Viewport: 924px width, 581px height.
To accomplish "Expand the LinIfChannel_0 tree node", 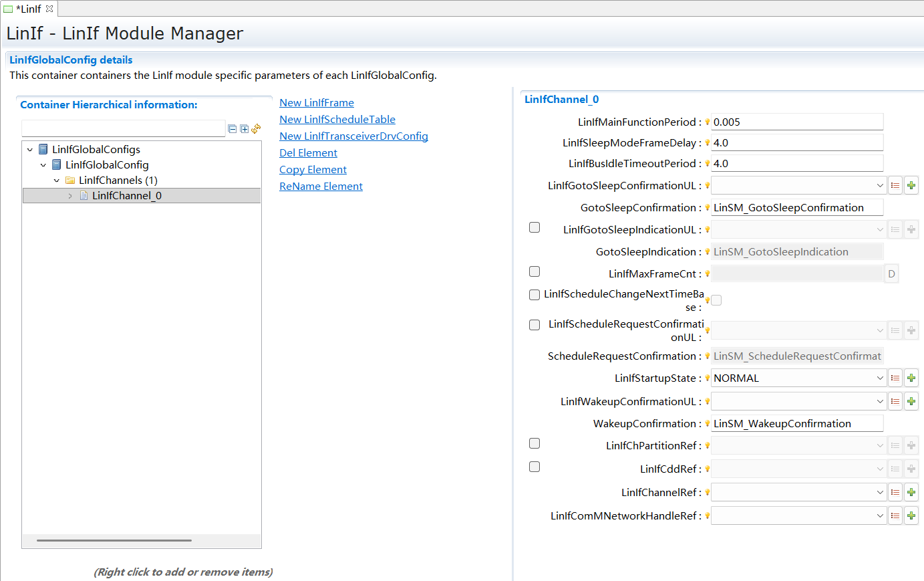I will 70,196.
